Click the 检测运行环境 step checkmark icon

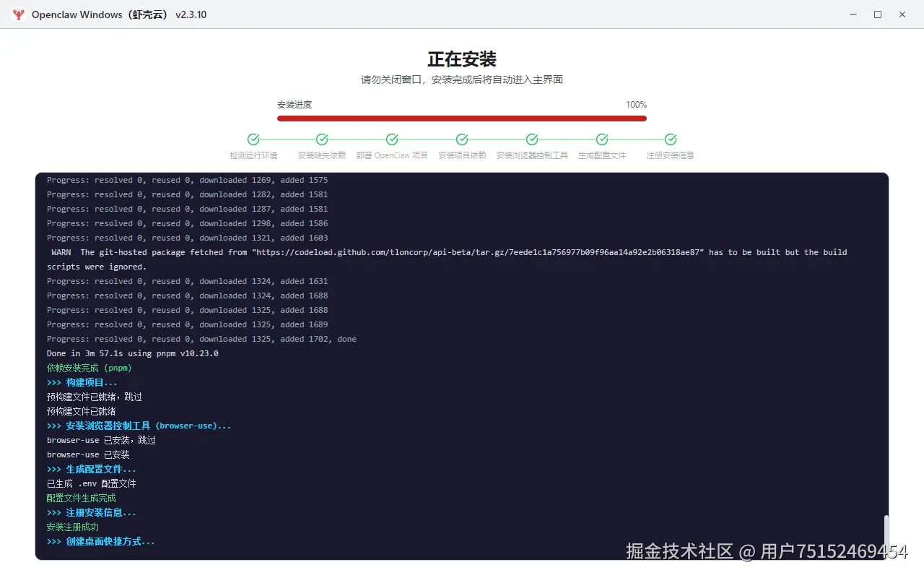(253, 139)
